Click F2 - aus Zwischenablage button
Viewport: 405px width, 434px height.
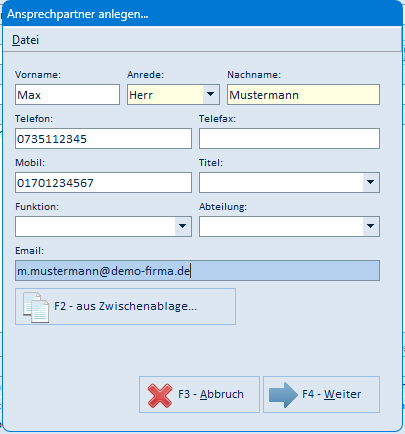125,307
